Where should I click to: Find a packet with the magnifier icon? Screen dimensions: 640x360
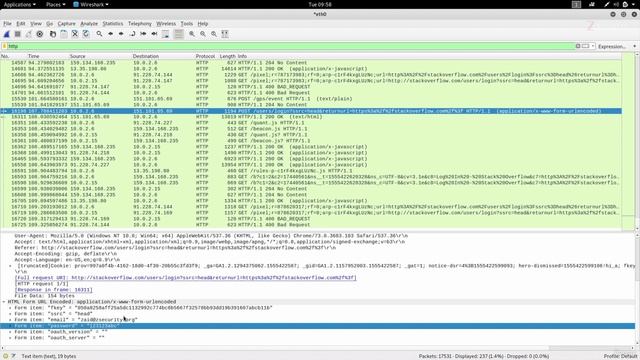point(99,34)
